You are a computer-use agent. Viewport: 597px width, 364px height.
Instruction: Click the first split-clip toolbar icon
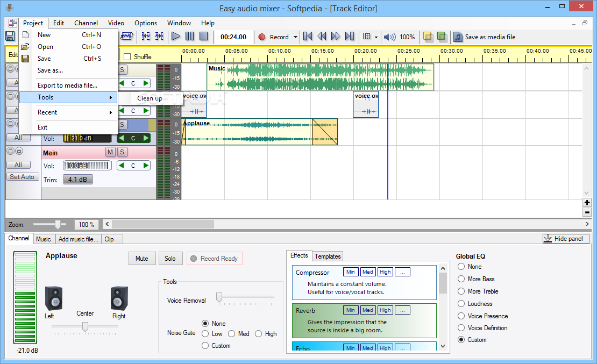click(146, 37)
